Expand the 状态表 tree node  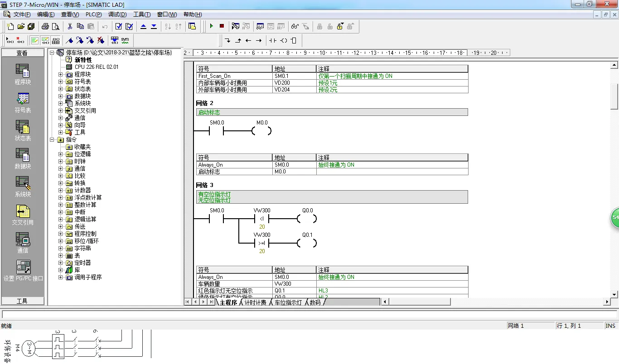(61, 89)
